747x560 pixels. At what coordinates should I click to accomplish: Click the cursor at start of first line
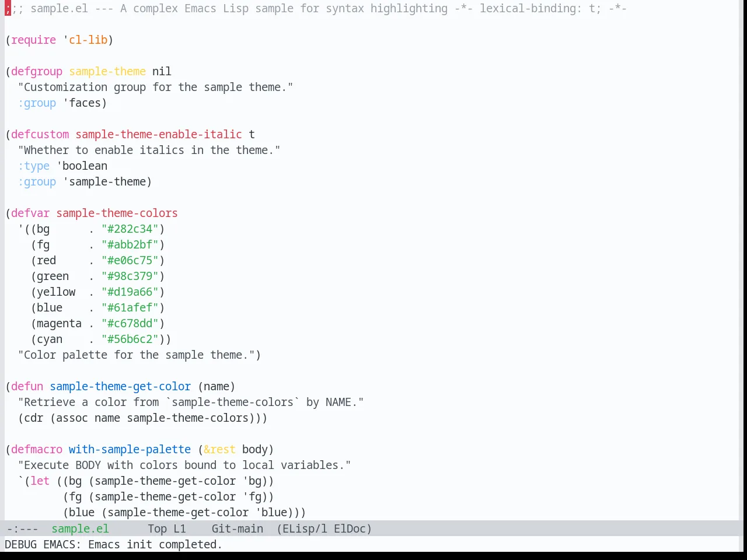[8, 8]
